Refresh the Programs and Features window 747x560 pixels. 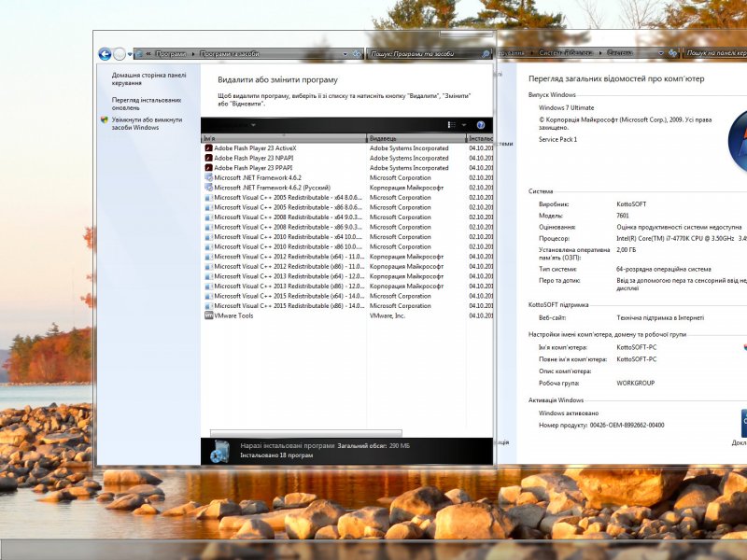pyautogui.click(x=357, y=54)
